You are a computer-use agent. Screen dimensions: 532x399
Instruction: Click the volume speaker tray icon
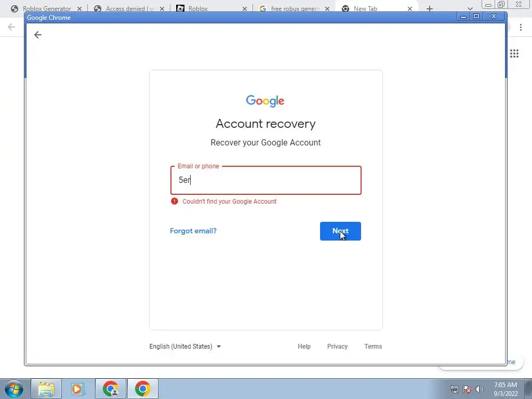coord(480,389)
